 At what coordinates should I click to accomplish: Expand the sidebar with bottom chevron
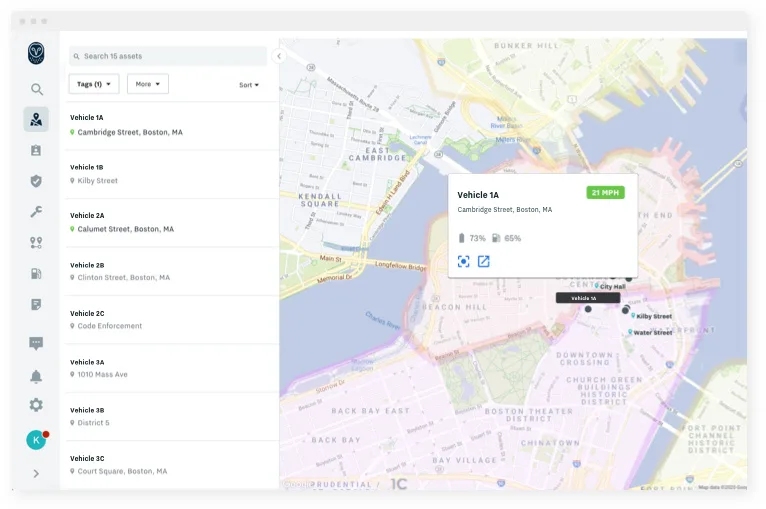tap(36, 473)
